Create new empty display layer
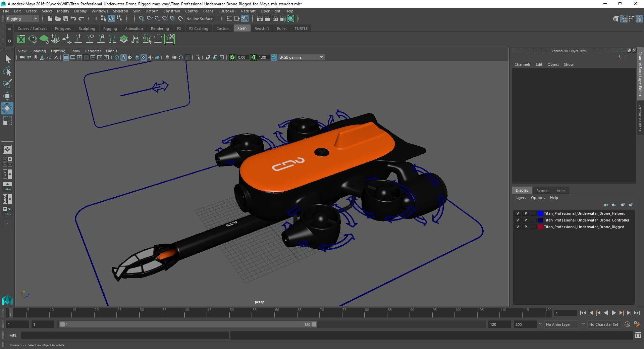This screenshot has width=644, height=349. coord(623,205)
